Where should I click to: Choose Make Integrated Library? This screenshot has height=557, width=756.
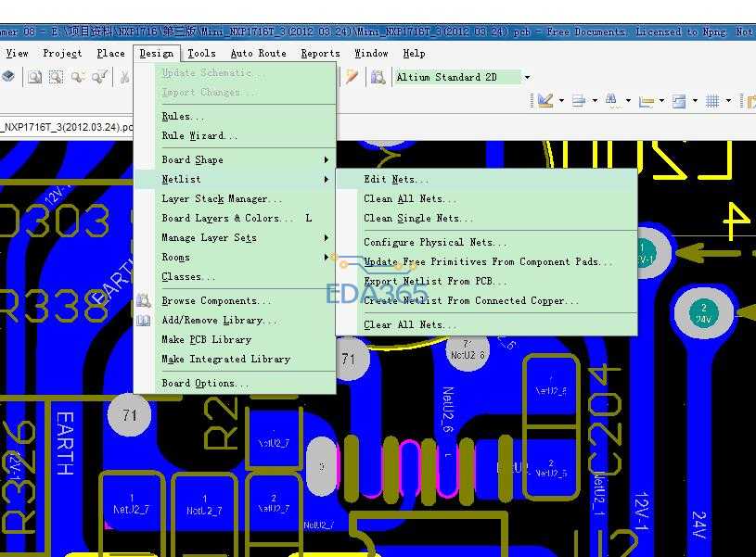(236, 359)
